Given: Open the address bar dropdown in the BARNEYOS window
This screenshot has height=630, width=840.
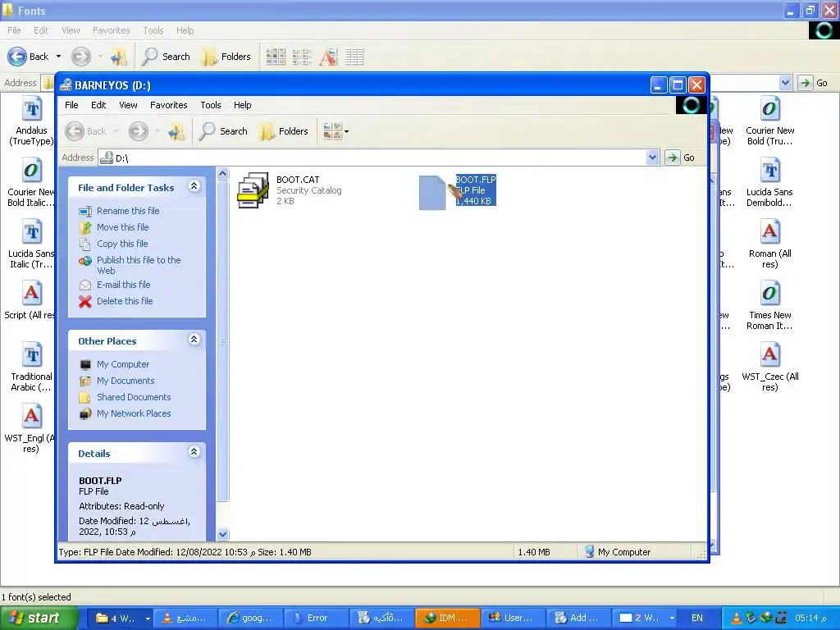Looking at the screenshot, I should 652,157.
